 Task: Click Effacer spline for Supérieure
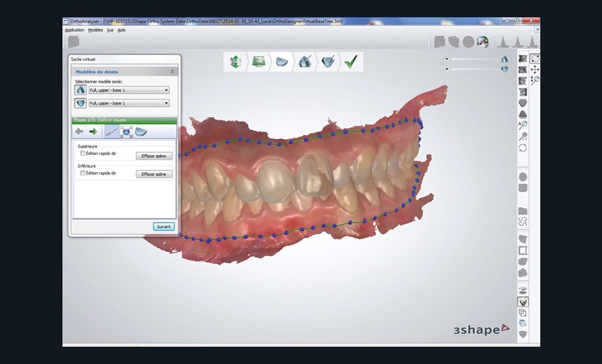[154, 156]
